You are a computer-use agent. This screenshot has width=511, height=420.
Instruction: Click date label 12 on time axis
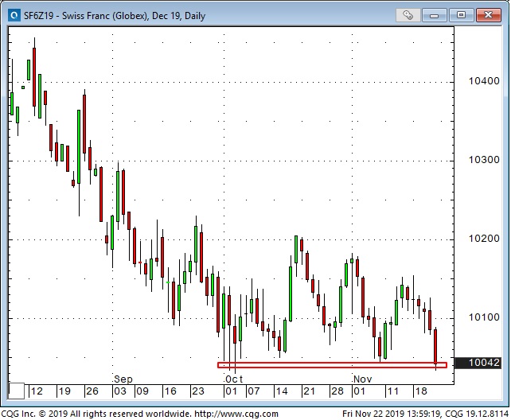[37, 391]
